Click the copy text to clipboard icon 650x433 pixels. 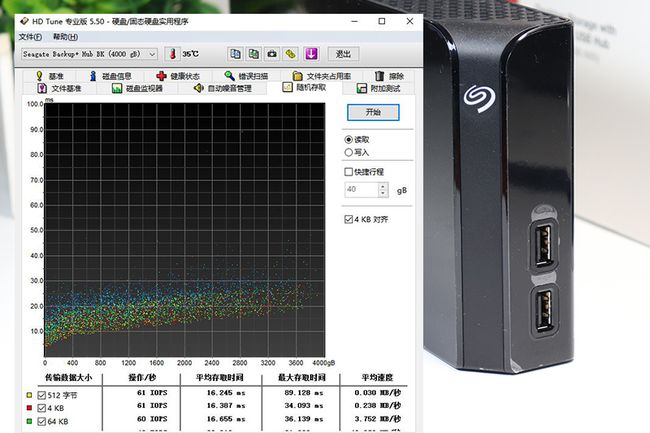click(x=235, y=54)
